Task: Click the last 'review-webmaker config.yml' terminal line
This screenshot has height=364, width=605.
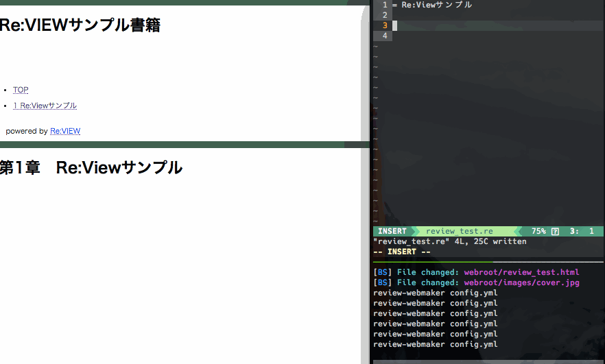Action: (435, 344)
